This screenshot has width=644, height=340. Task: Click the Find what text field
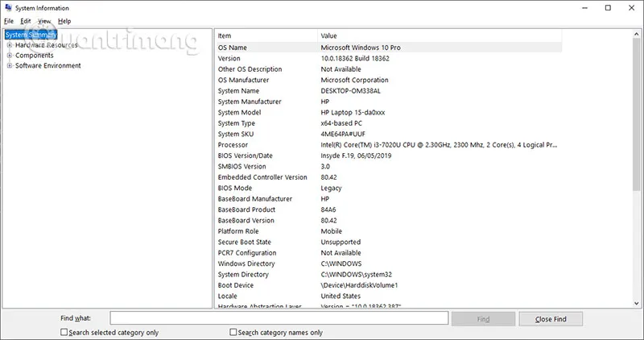[279, 319]
